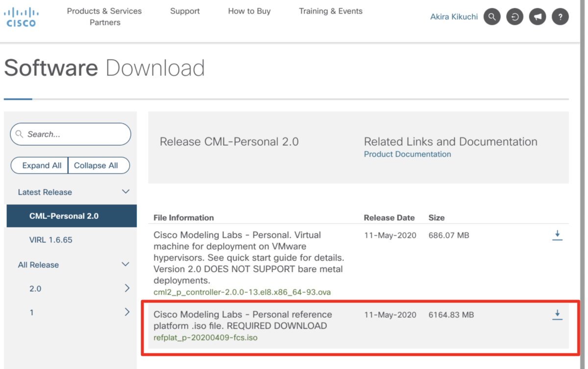The image size is (588, 369).
Task: Click the logout icon in header
Action: point(514,17)
